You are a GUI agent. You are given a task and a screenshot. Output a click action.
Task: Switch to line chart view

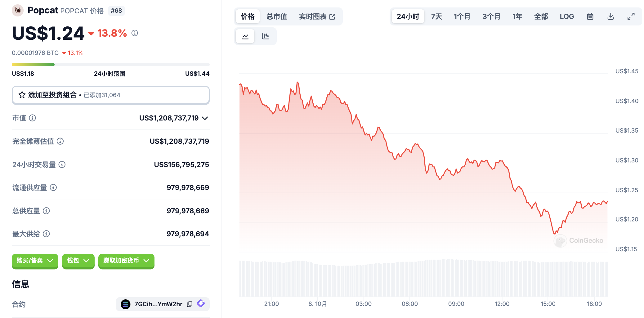tap(245, 36)
